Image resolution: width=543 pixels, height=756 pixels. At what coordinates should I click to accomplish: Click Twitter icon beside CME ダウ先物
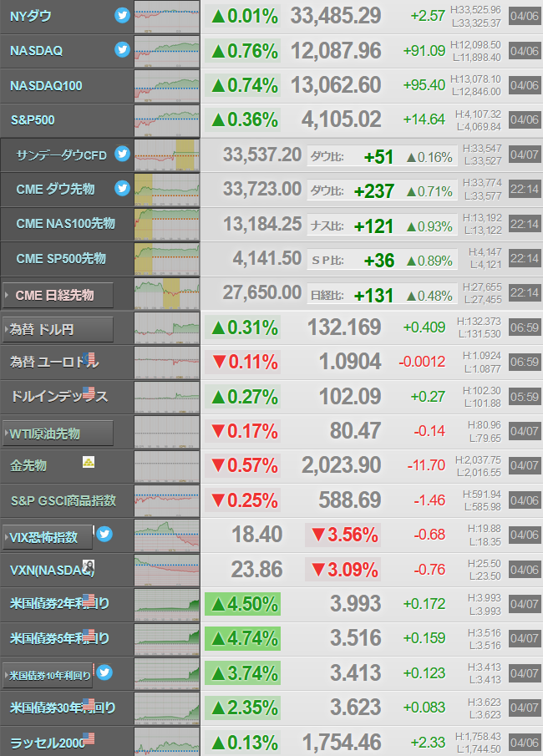coord(122,188)
